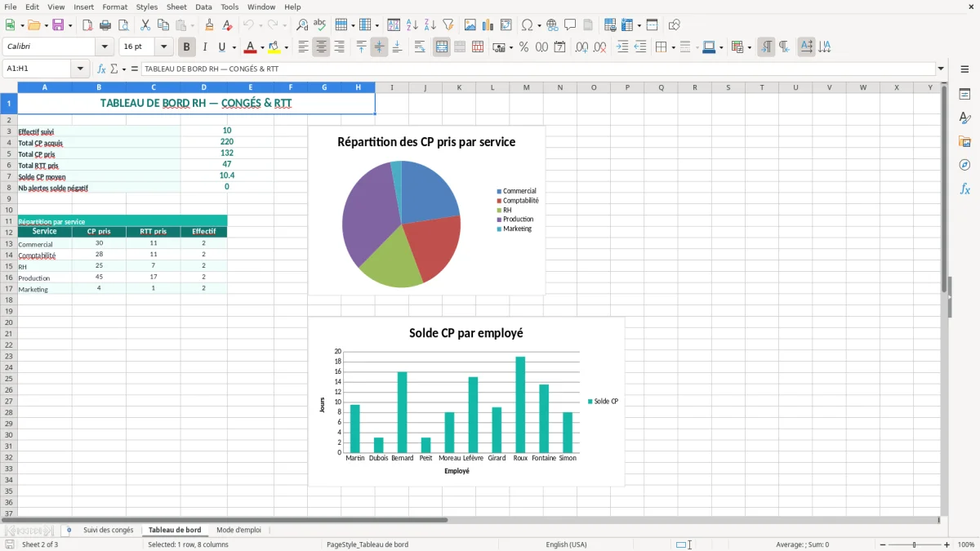Open the Function Wizard fx button
The width and height of the screenshot is (980, 551).
tap(101, 69)
